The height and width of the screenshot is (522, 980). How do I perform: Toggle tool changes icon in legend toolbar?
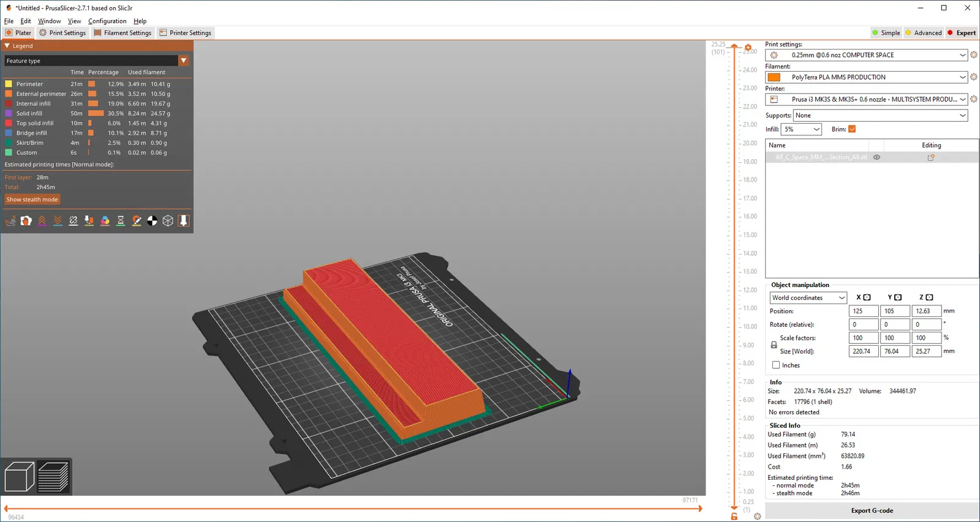[x=89, y=221]
